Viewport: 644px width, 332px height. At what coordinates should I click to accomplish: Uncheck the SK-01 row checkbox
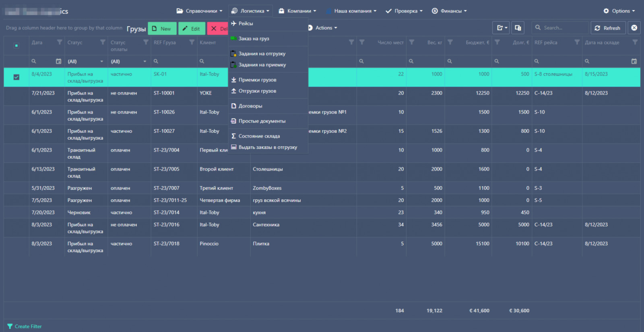tap(16, 77)
